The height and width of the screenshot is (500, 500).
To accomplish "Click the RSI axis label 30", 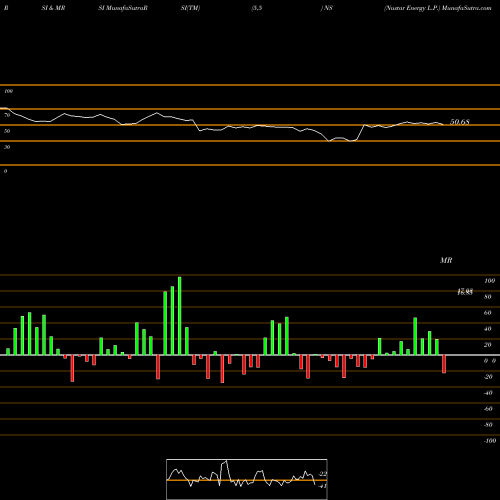I will pos(7,147).
